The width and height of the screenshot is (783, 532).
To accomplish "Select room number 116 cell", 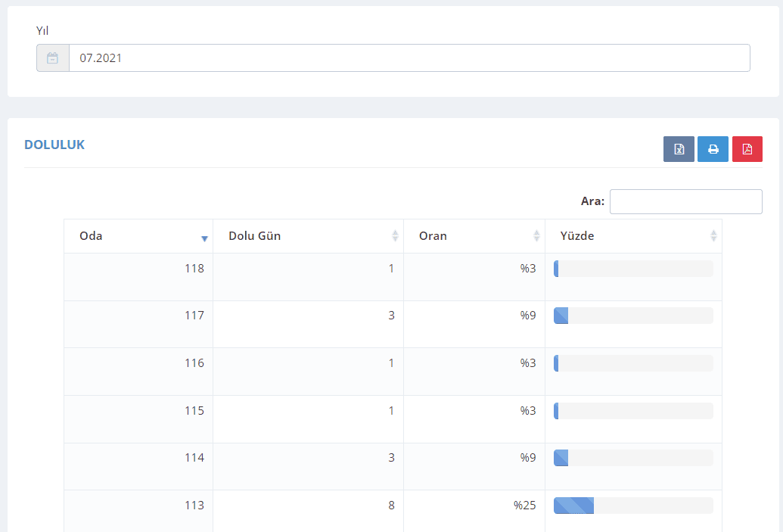I will tap(138, 372).
